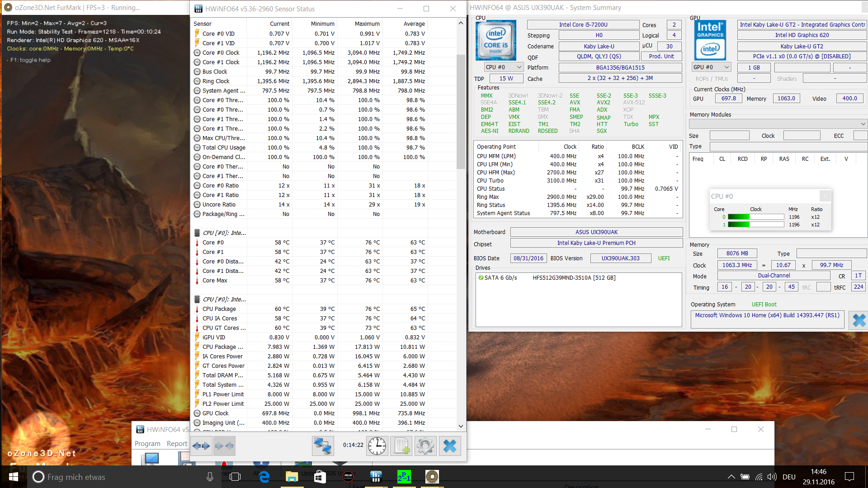Click the Windows Start button

pyautogui.click(x=14, y=477)
